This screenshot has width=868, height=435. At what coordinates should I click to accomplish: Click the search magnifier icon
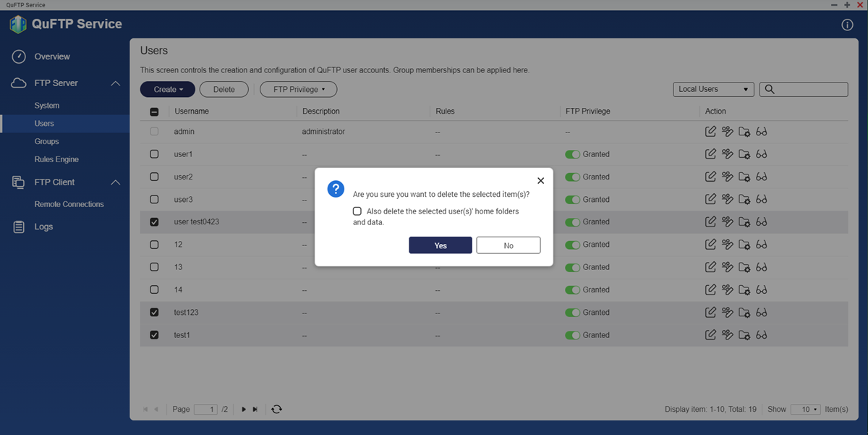click(x=770, y=89)
